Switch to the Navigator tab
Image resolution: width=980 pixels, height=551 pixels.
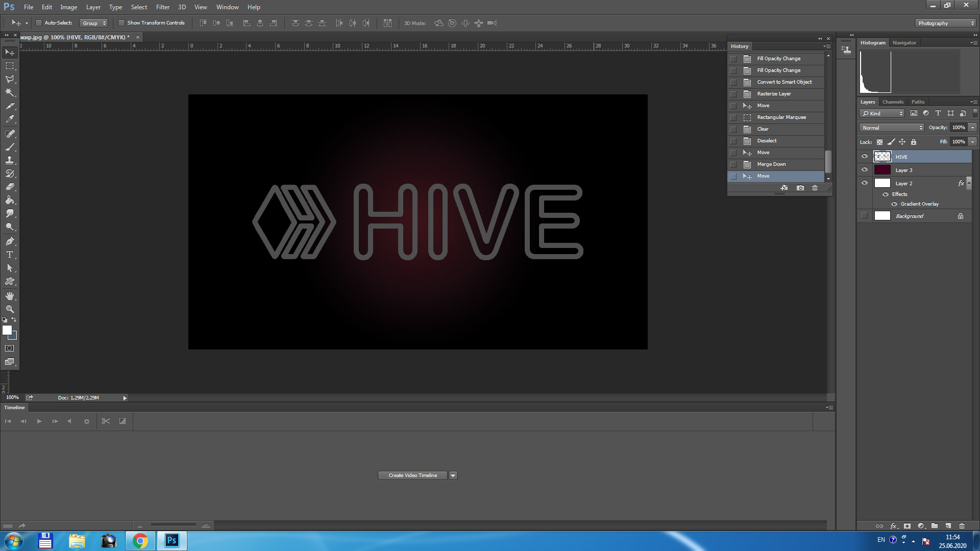pos(904,43)
